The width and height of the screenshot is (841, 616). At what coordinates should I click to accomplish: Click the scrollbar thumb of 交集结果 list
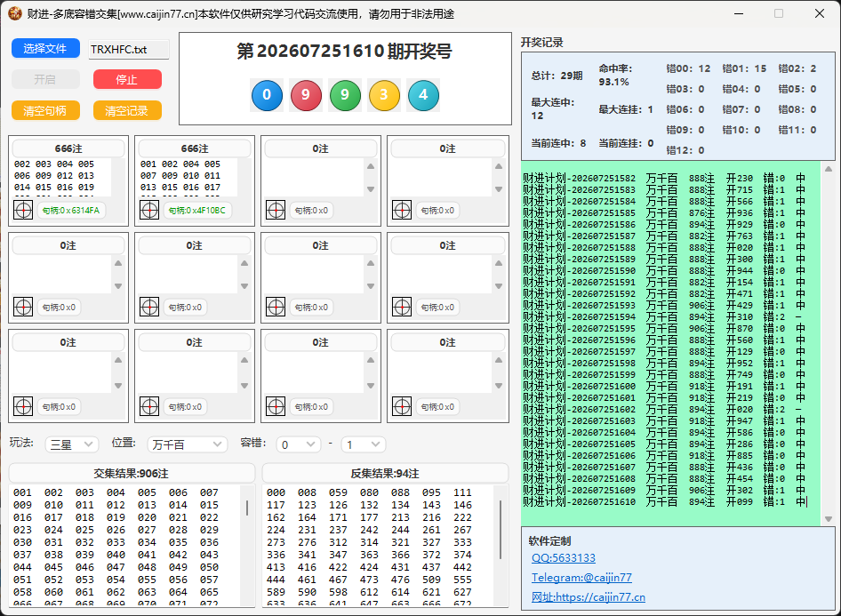(x=247, y=508)
